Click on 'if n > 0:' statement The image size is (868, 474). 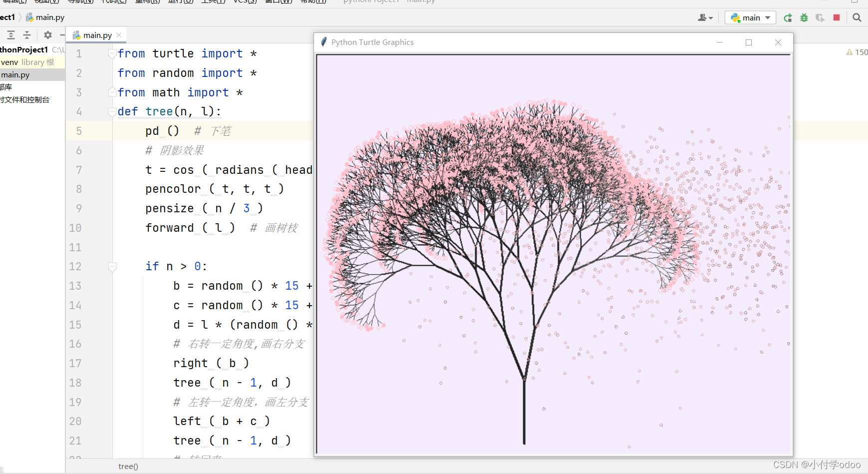(x=176, y=266)
